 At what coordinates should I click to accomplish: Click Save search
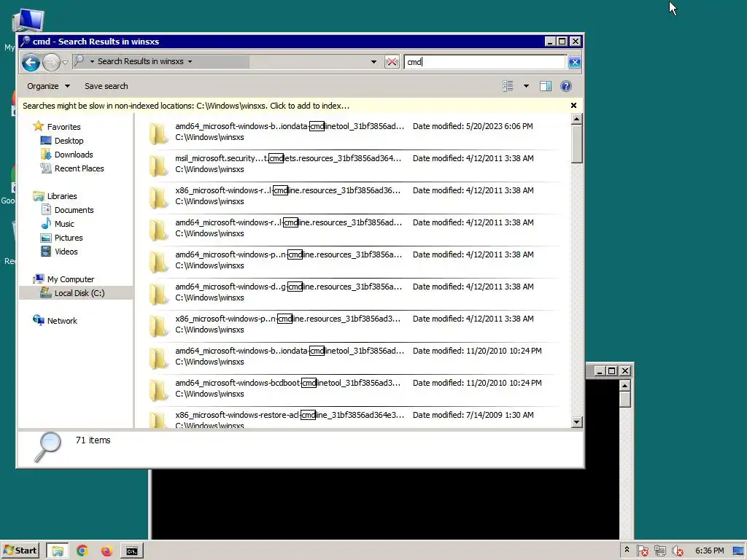(x=107, y=86)
